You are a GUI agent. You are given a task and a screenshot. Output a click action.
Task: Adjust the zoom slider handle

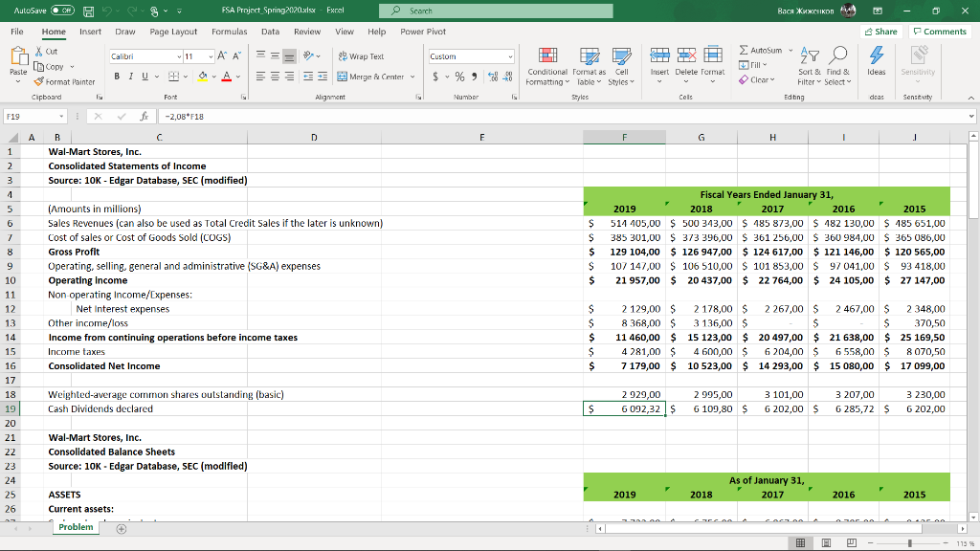point(910,543)
